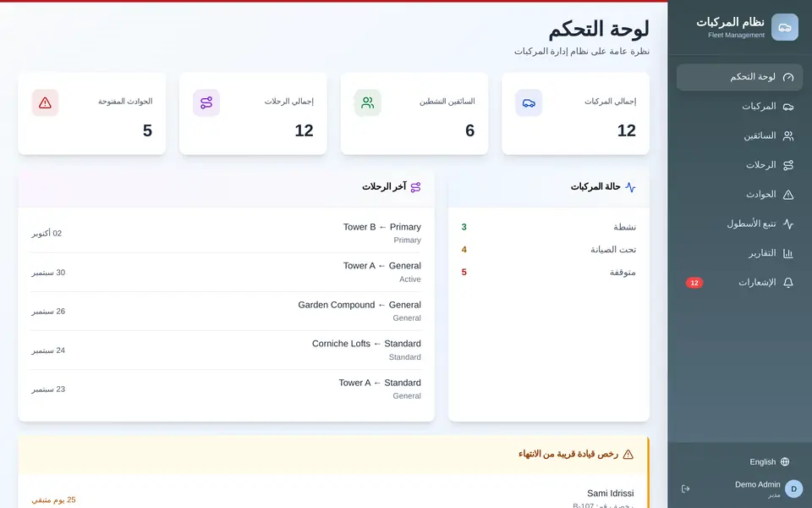This screenshot has width=812, height=508.
Task: Click the green people icon in active drivers card
Action: 368,102
